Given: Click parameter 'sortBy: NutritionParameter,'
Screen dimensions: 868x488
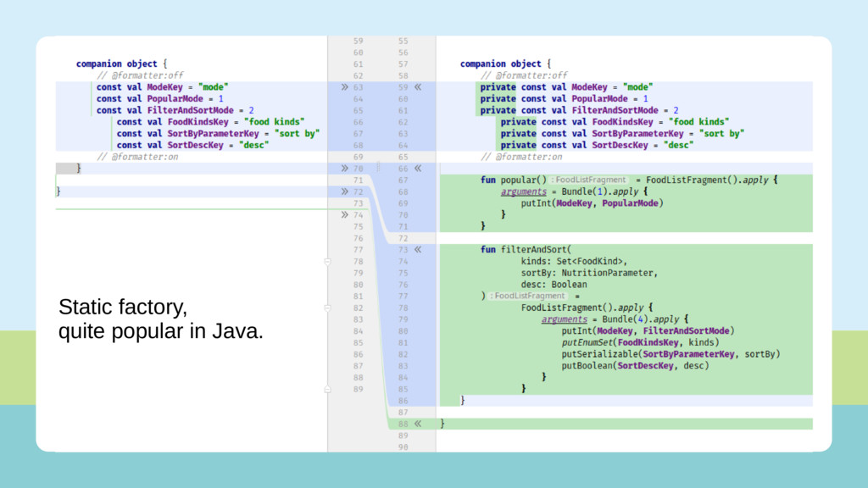Looking at the screenshot, I should [589, 273].
